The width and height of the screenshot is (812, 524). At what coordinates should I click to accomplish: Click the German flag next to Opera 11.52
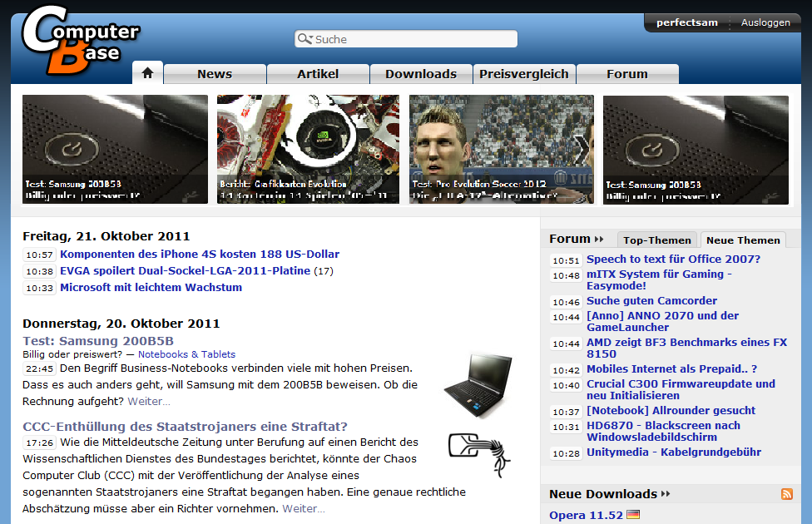tap(633, 515)
